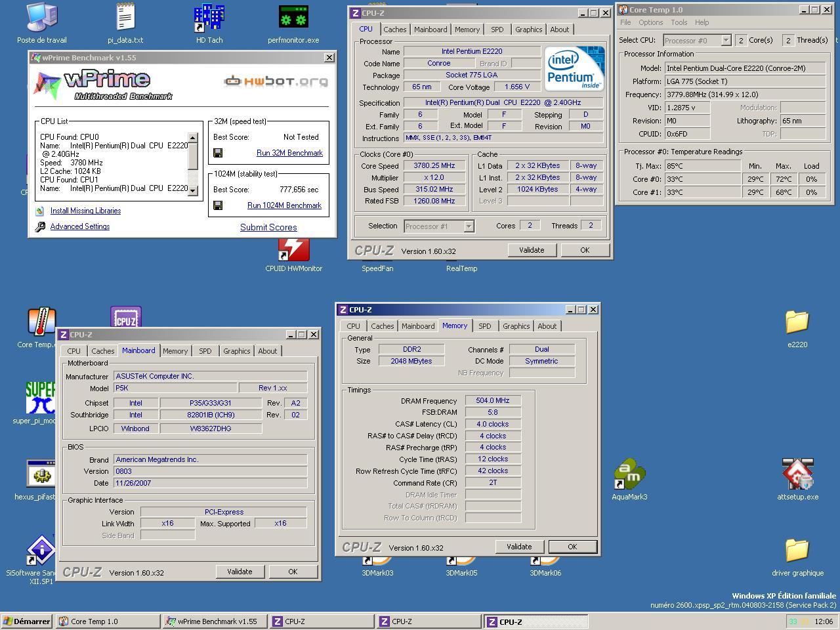This screenshot has height=630, width=840.
Task: Click save icon beside 32M benchmark
Action: click(218, 153)
